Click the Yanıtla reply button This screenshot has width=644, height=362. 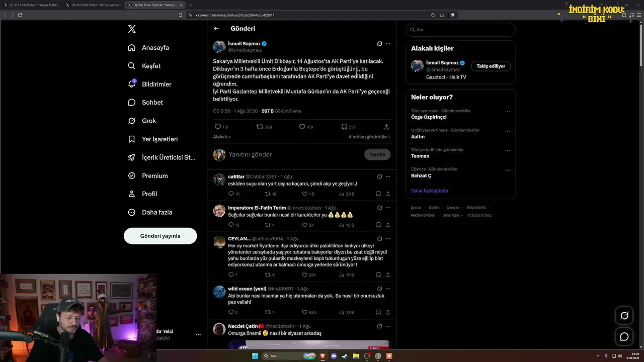(x=377, y=154)
